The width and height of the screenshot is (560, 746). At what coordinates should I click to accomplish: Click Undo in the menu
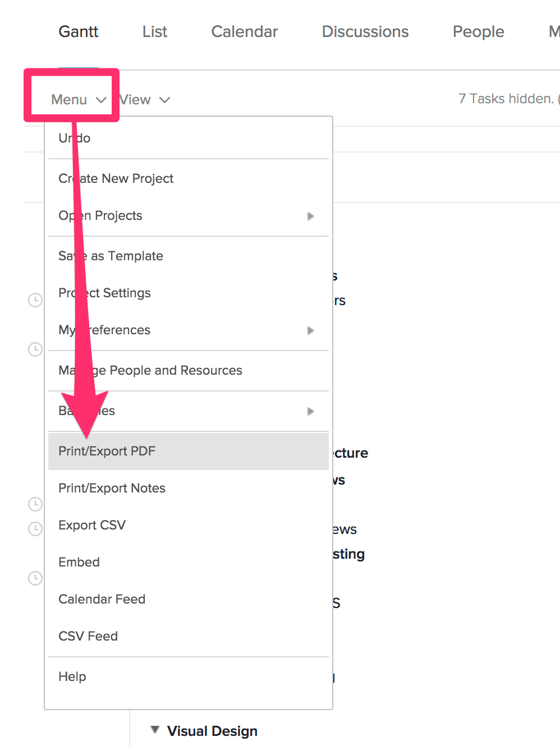pos(74,137)
